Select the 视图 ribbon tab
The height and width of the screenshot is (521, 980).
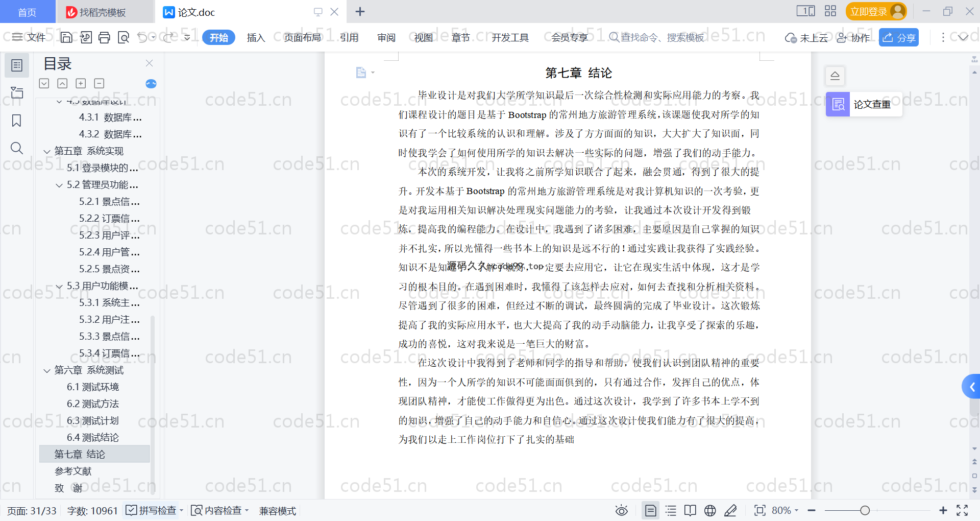pyautogui.click(x=424, y=37)
